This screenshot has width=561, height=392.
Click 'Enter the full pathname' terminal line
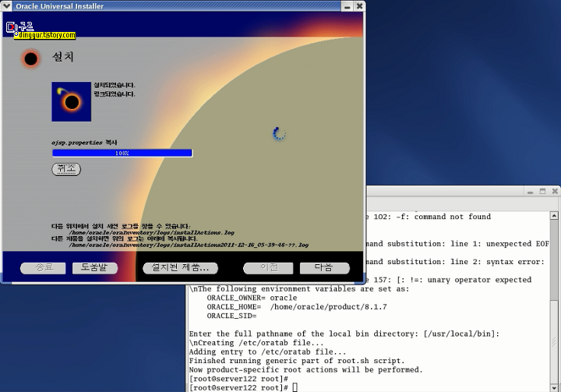click(344, 334)
